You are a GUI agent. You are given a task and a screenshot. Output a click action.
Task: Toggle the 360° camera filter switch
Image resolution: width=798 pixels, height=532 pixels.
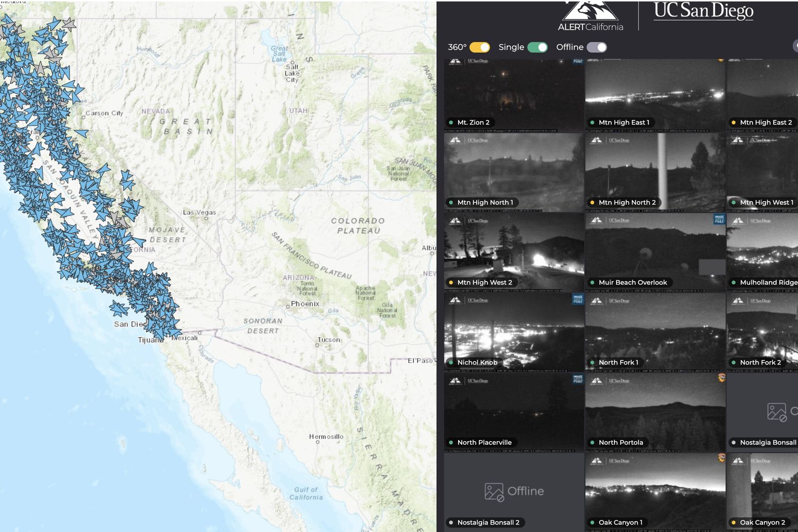479,47
